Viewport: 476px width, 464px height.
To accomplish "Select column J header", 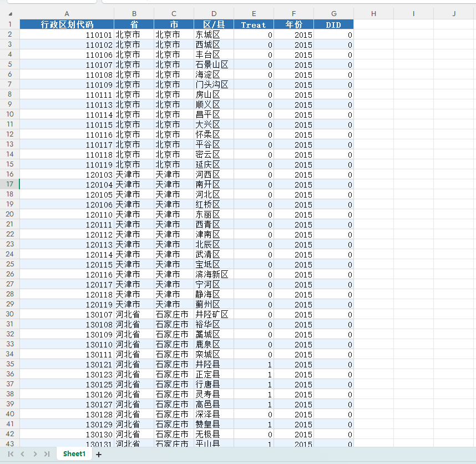I will (453, 14).
